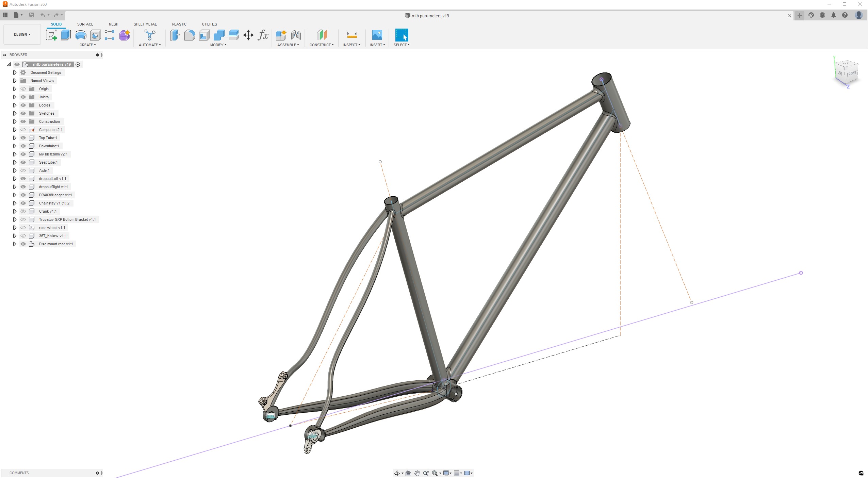Open the DESIGN workspace selector
This screenshot has height=478, width=868.
22,34
